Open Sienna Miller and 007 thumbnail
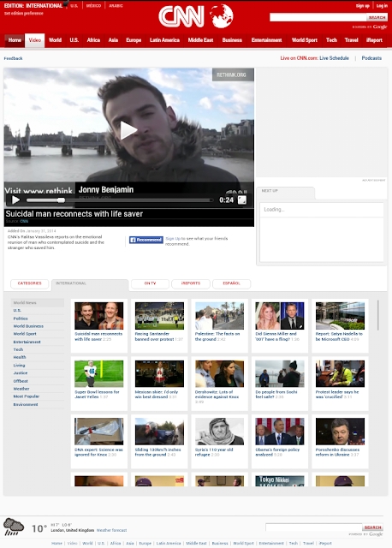Screen dimensions: 392x548 coord(280,316)
